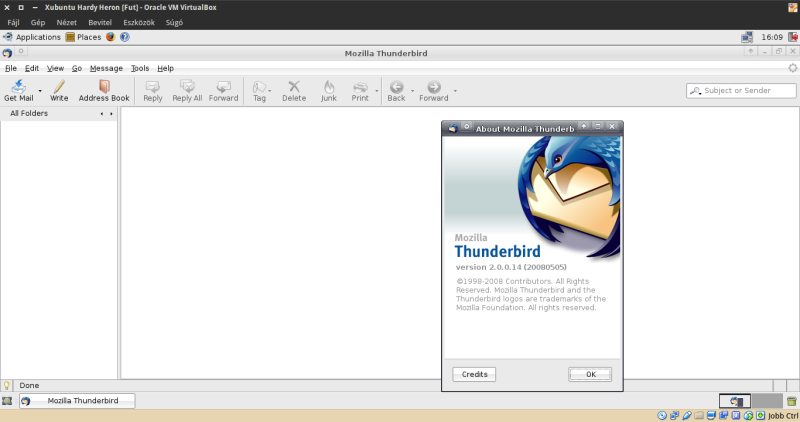Open Thunderbird's Help menu
Viewport: 800px width, 422px height.
(x=165, y=68)
